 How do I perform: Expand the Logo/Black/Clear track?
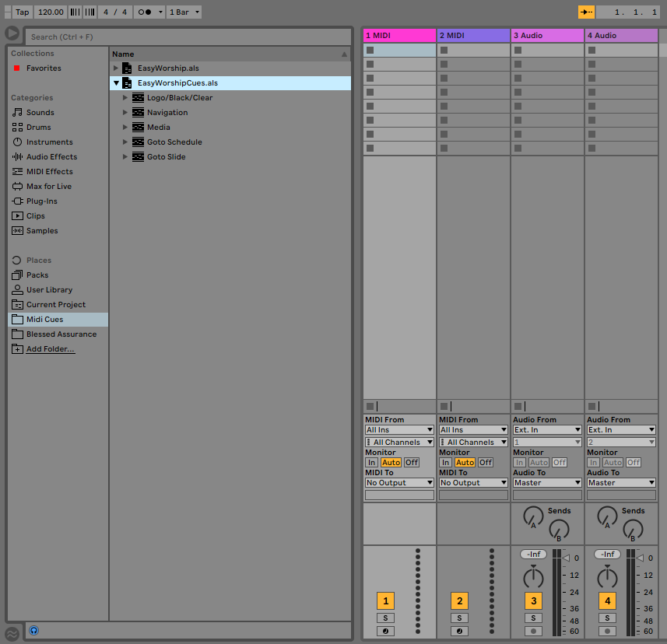coord(125,98)
